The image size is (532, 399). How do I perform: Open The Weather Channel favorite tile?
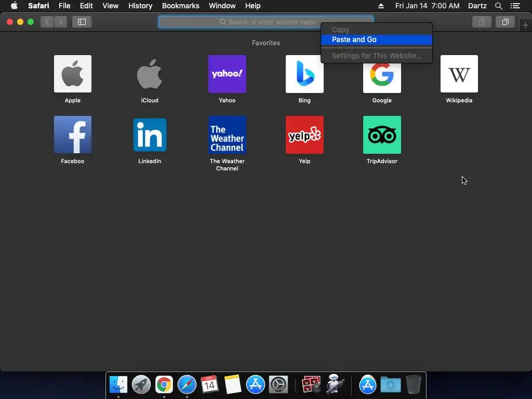227,135
